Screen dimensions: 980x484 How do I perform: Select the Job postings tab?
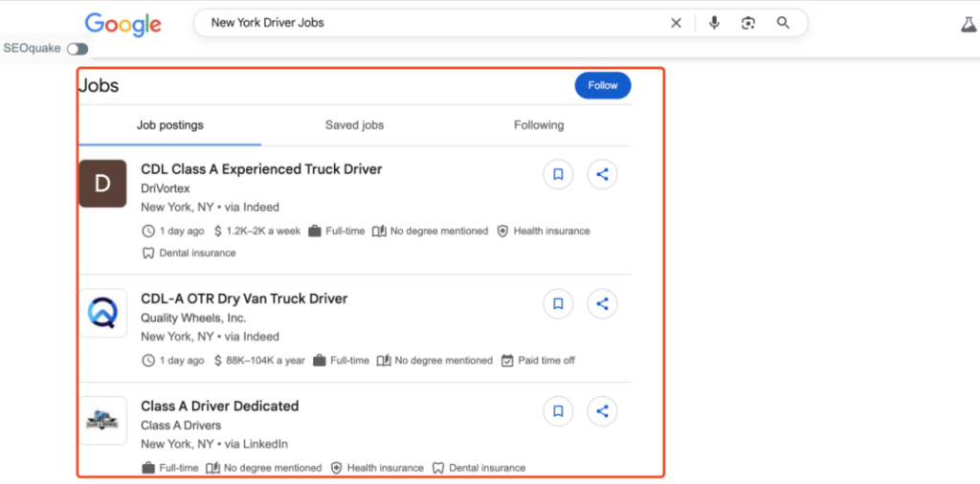tap(169, 125)
